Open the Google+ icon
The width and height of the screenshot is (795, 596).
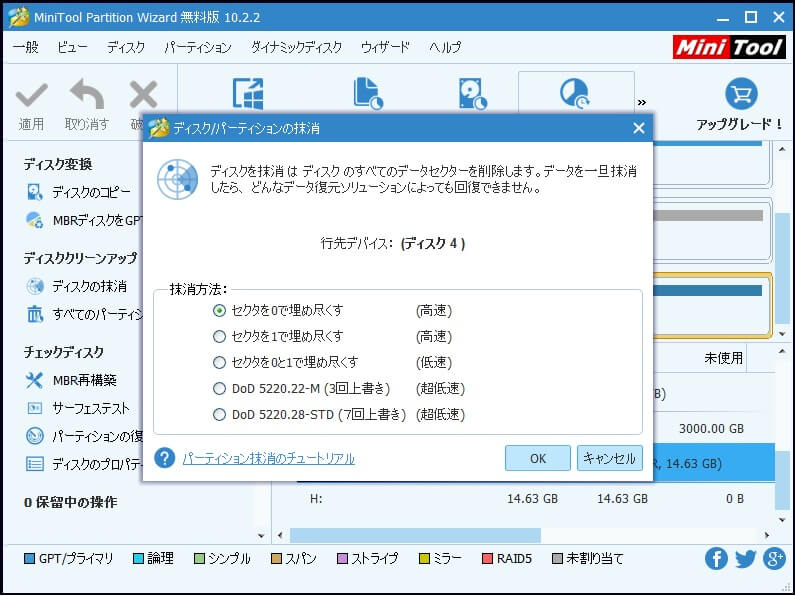774,559
